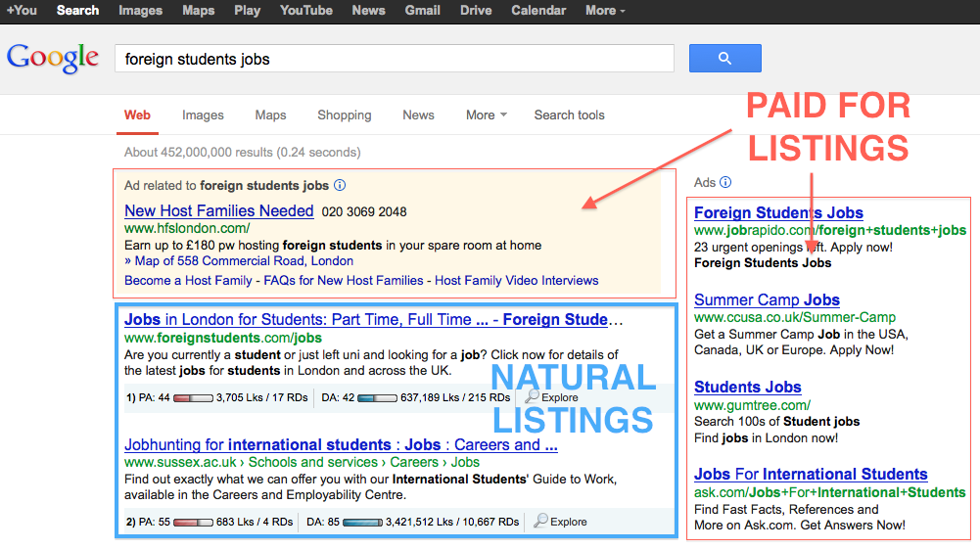This screenshot has height=550, width=980.
Task: Open Search tools options
Action: (570, 115)
